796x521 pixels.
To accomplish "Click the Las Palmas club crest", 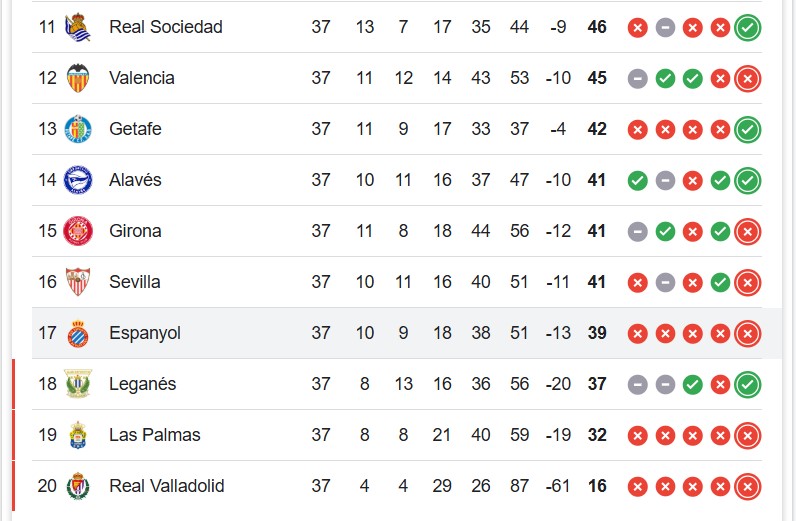I will 78,435.
